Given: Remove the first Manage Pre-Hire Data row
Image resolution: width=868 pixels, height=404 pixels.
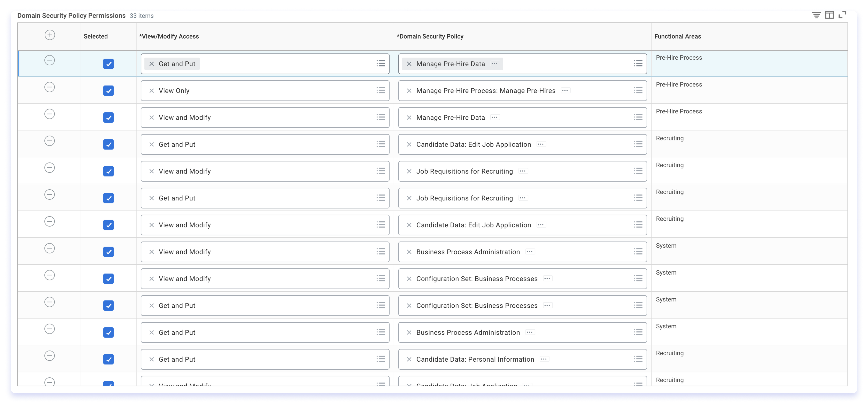Looking at the screenshot, I should coord(50,60).
